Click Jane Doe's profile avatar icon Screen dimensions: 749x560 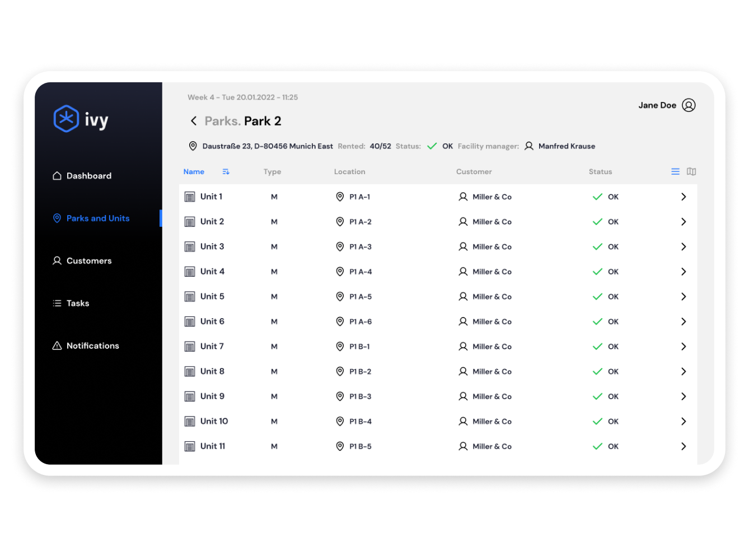point(689,105)
